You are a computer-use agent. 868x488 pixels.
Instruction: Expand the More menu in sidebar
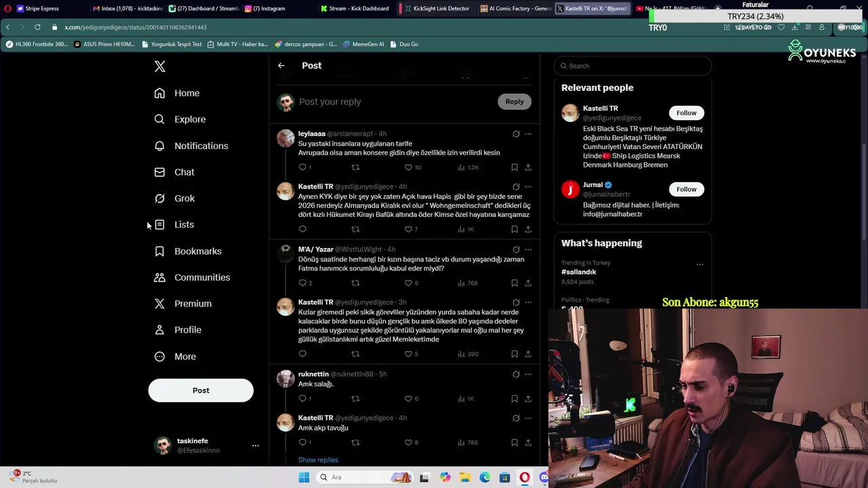[x=175, y=357]
